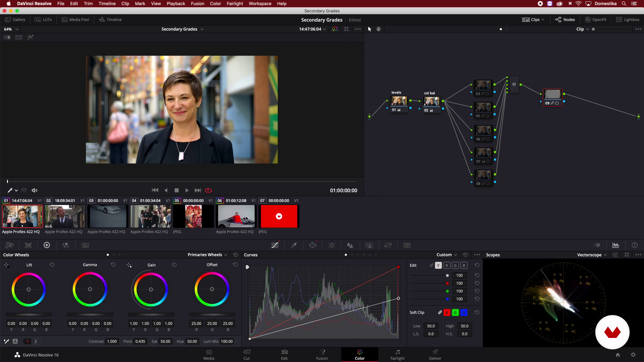Toggle Soft Clip blue channel
The width and height of the screenshot is (644, 362).
pyautogui.click(x=464, y=313)
